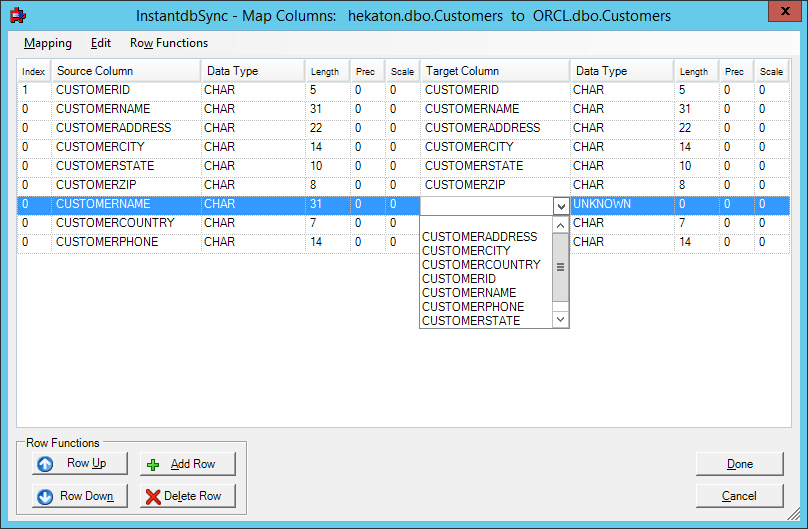
Task: Open the Edit menu
Action: pyautogui.click(x=100, y=43)
